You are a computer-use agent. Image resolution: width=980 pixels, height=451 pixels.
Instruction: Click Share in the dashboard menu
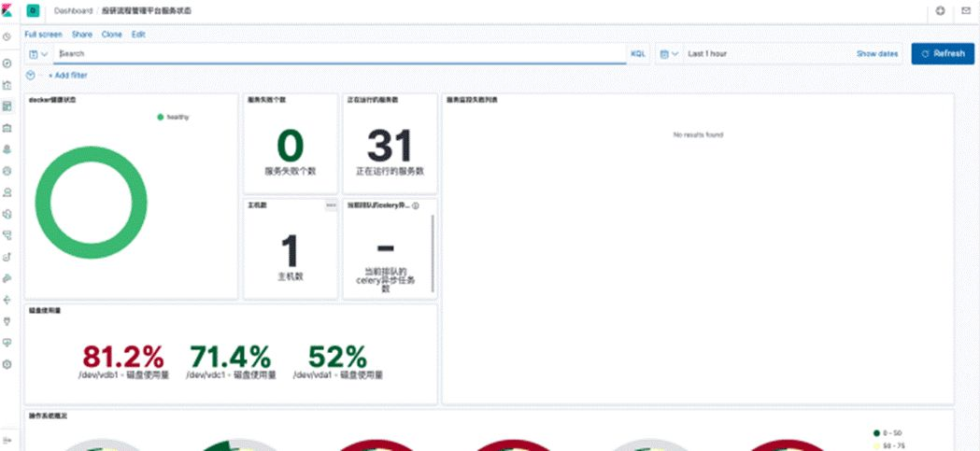82,34
